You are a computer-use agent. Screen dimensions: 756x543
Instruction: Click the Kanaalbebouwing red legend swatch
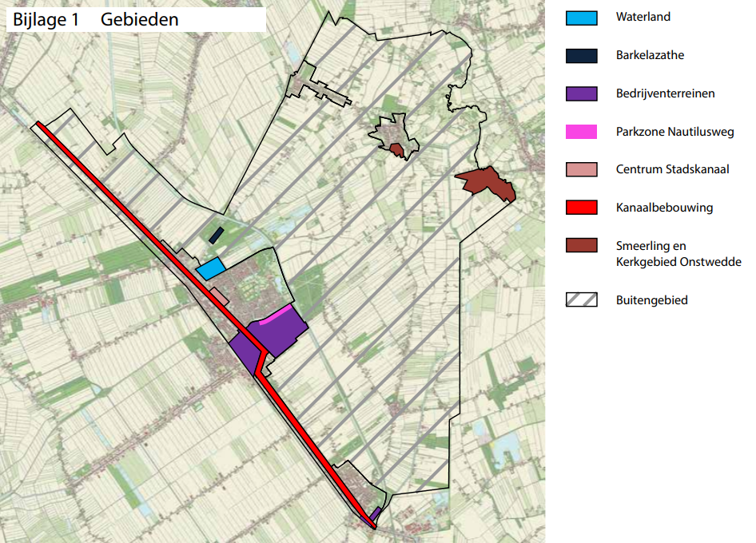582,207
